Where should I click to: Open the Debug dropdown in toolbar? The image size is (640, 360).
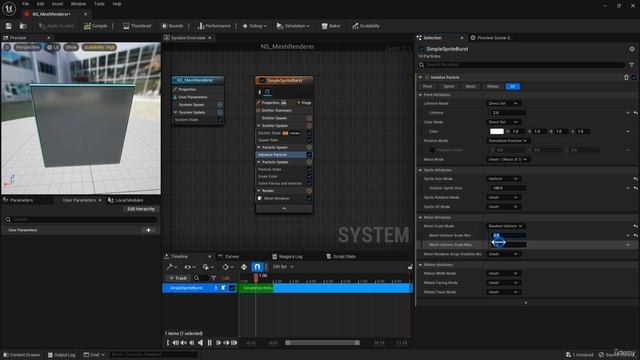point(254,26)
